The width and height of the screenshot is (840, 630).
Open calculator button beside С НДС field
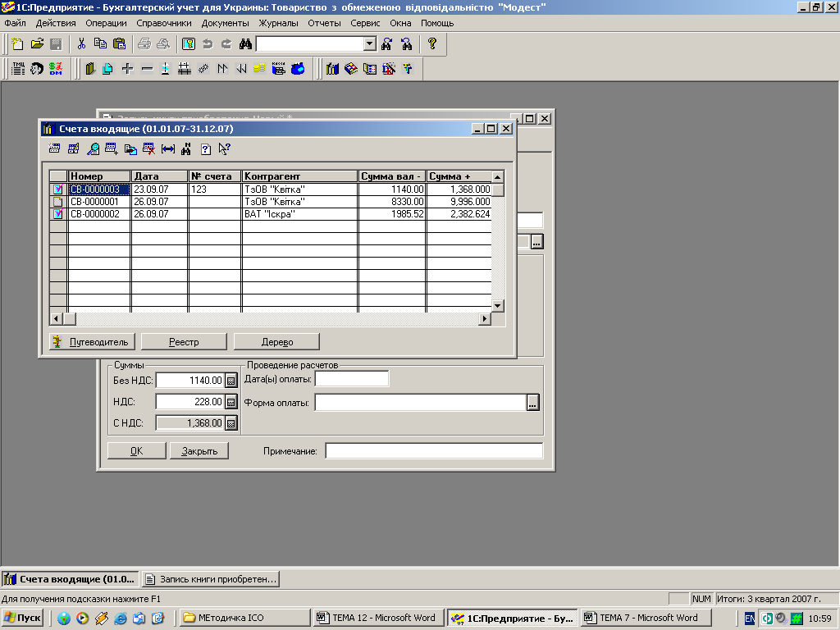[x=231, y=423]
